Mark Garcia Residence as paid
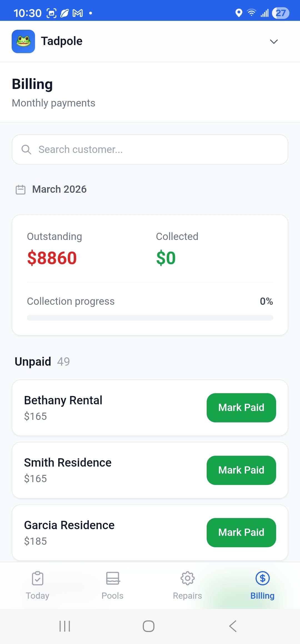300x644 pixels. [x=241, y=532]
